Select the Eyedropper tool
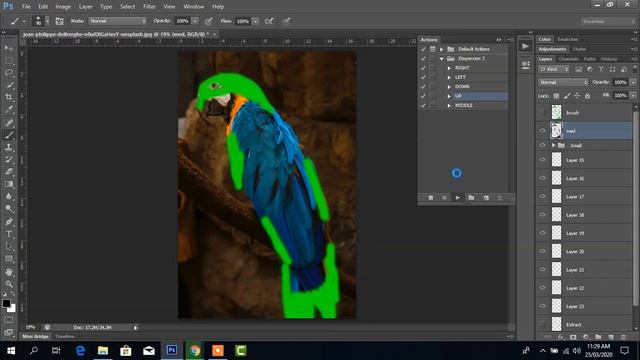This screenshot has width=640, height=360. point(9,109)
